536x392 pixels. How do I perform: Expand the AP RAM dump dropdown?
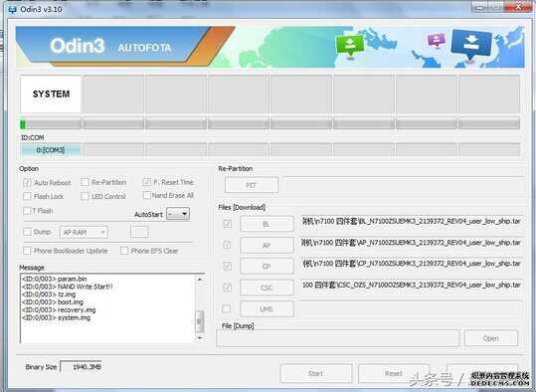(84, 232)
